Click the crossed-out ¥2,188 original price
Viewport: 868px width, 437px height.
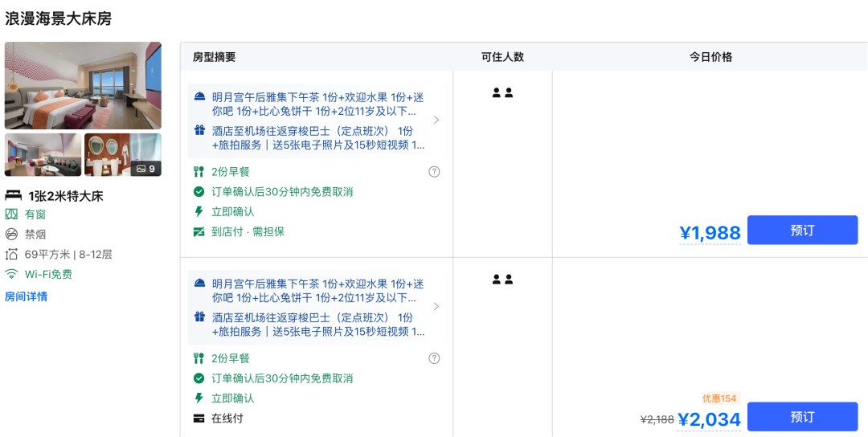(657, 420)
